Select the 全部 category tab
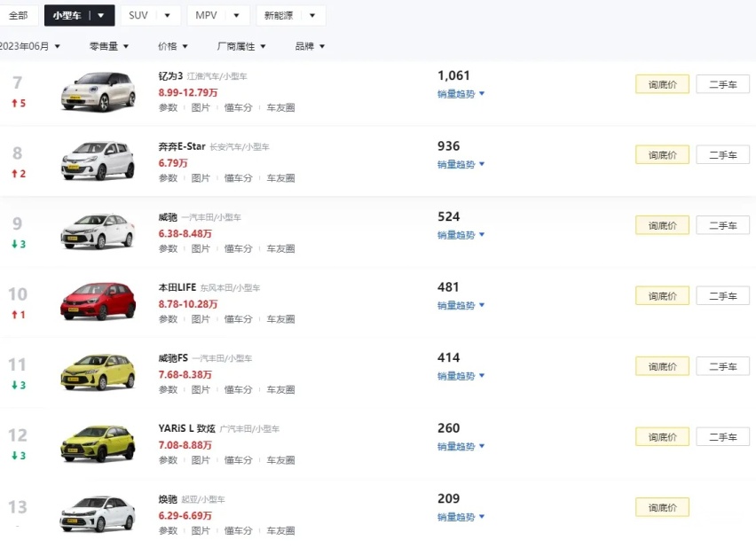The height and width of the screenshot is (548, 756). point(19,15)
